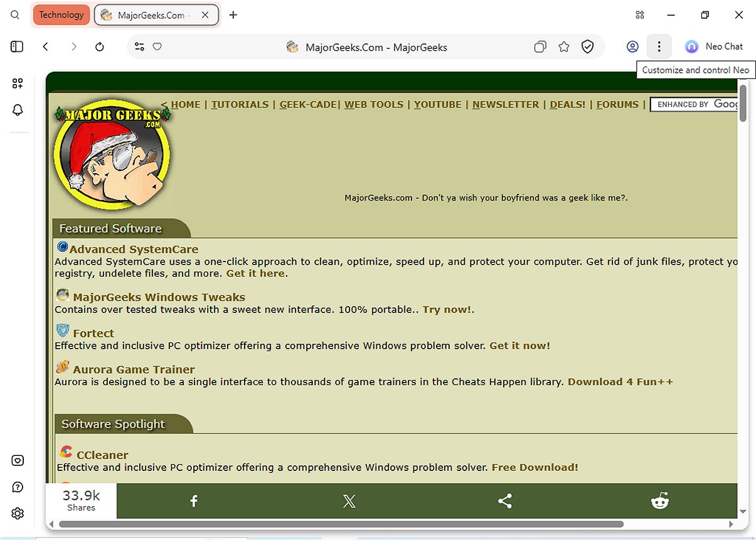Share the page on Facebook
Screen dimensions: 756x540
click(x=193, y=500)
